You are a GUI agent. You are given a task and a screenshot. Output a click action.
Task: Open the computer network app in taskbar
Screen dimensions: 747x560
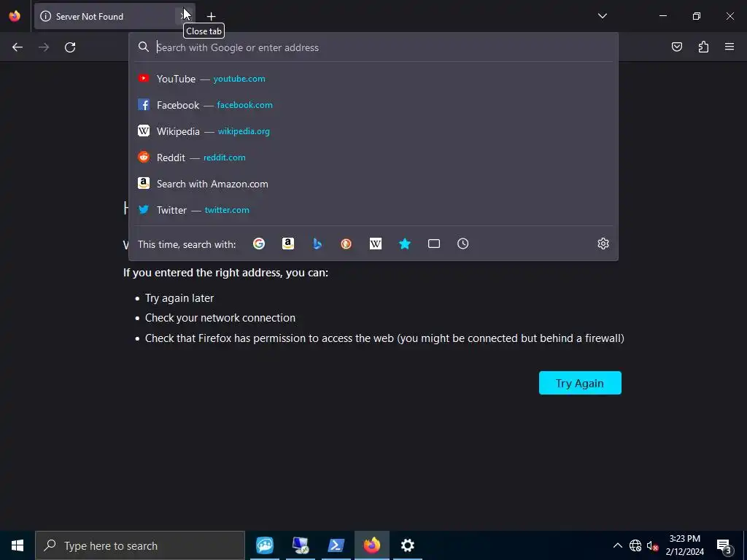[x=301, y=545]
